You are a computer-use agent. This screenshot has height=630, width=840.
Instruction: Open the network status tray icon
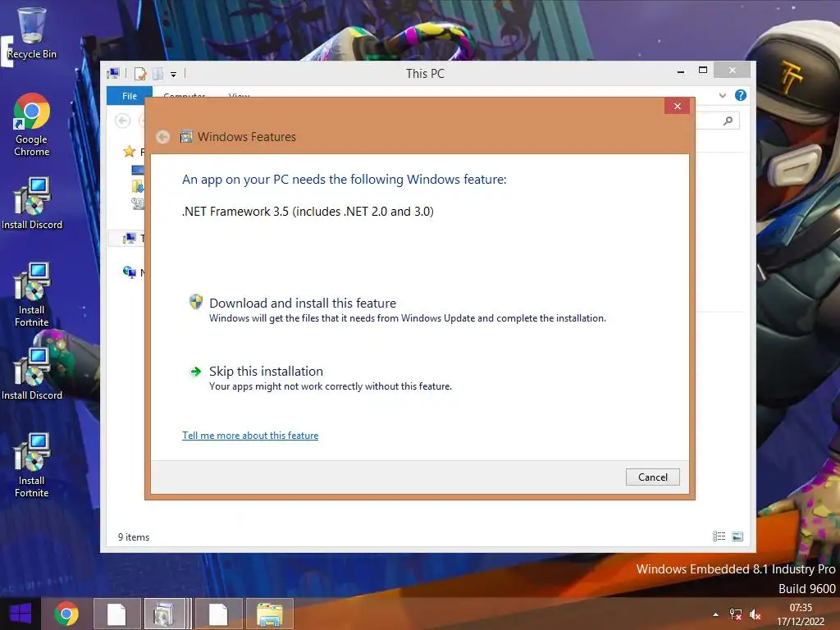coord(736,614)
